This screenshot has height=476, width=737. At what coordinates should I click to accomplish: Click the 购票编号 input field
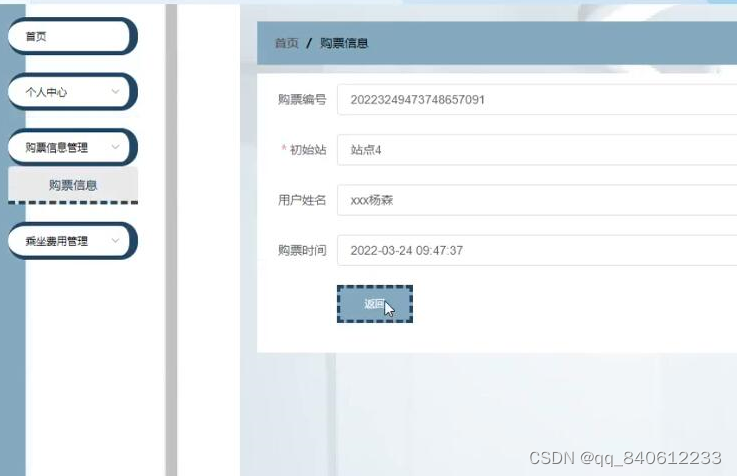537,100
